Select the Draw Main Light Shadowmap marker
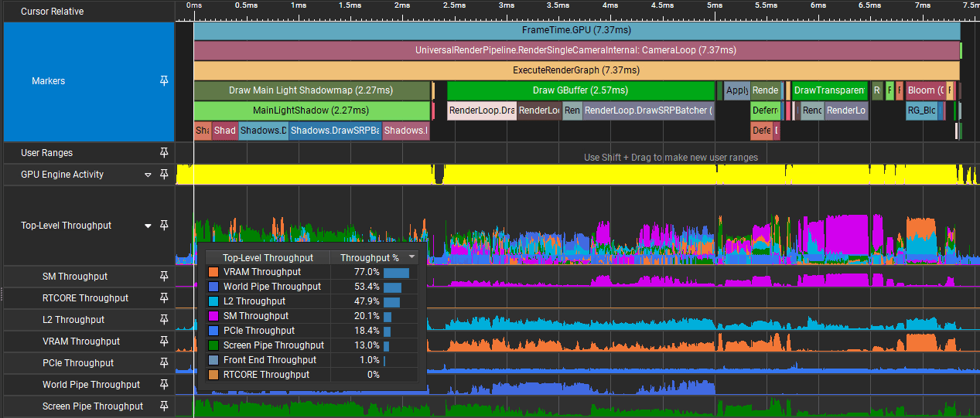This screenshot has width=980, height=418. pyautogui.click(x=312, y=90)
